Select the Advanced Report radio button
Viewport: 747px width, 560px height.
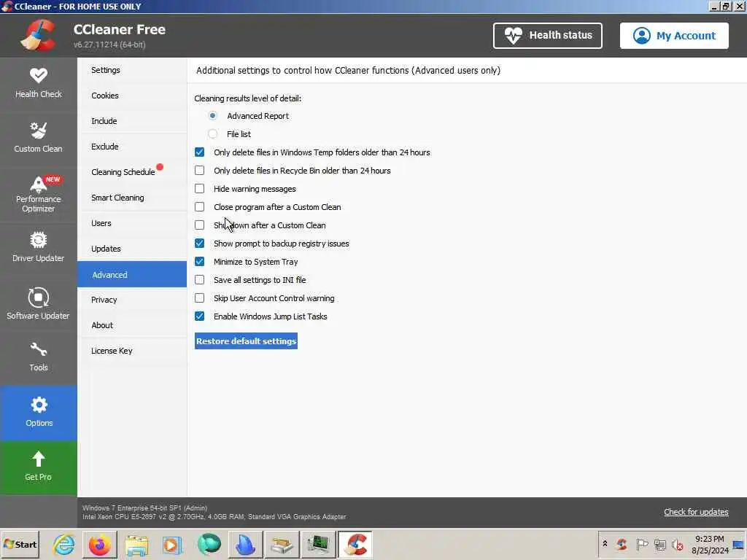coord(212,116)
